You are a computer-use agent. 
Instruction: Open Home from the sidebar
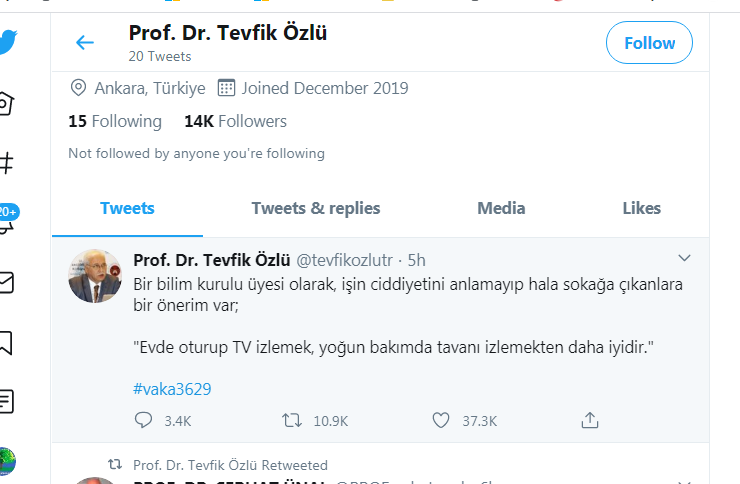point(6,102)
